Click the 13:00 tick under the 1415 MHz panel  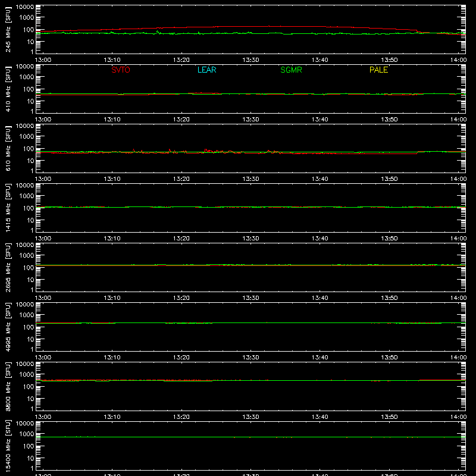[43, 239]
